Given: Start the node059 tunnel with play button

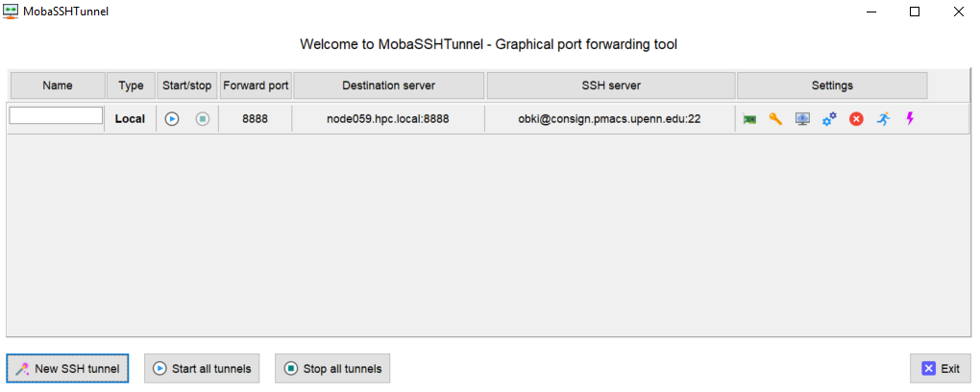Looking at the screenshot, I should [x=172, y=119].
